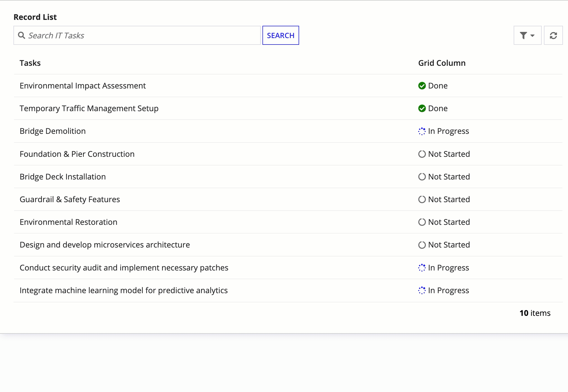Click Not Started icon for Environmental Restoration

coord(422,222)
